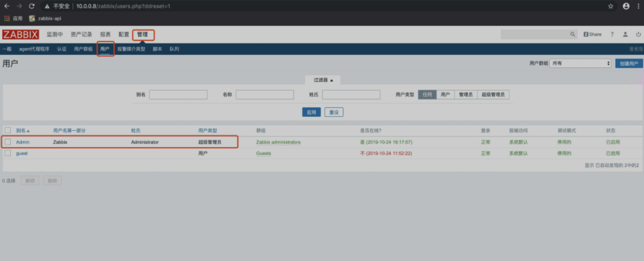
Task: Click the browser forward arrow
Action: [19, 6]
